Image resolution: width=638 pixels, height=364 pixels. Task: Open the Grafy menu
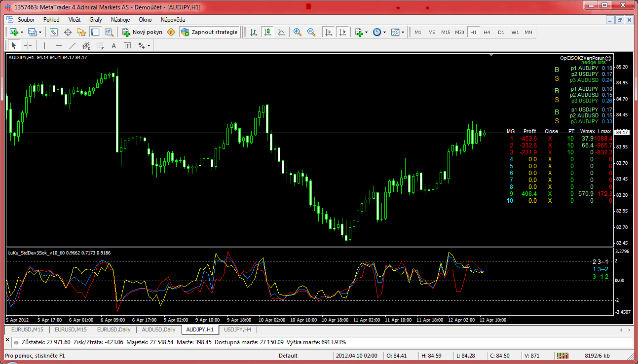click(96, 20)
